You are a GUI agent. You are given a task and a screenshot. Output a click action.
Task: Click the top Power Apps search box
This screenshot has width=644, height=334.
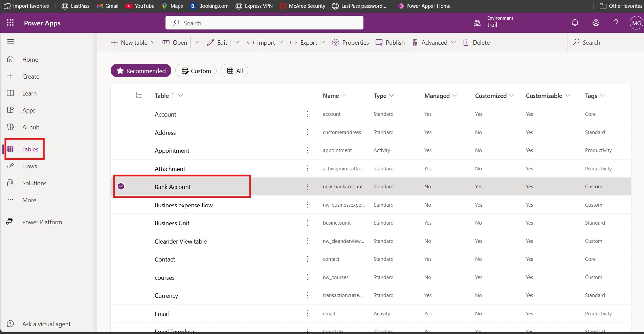click(264, 23)
